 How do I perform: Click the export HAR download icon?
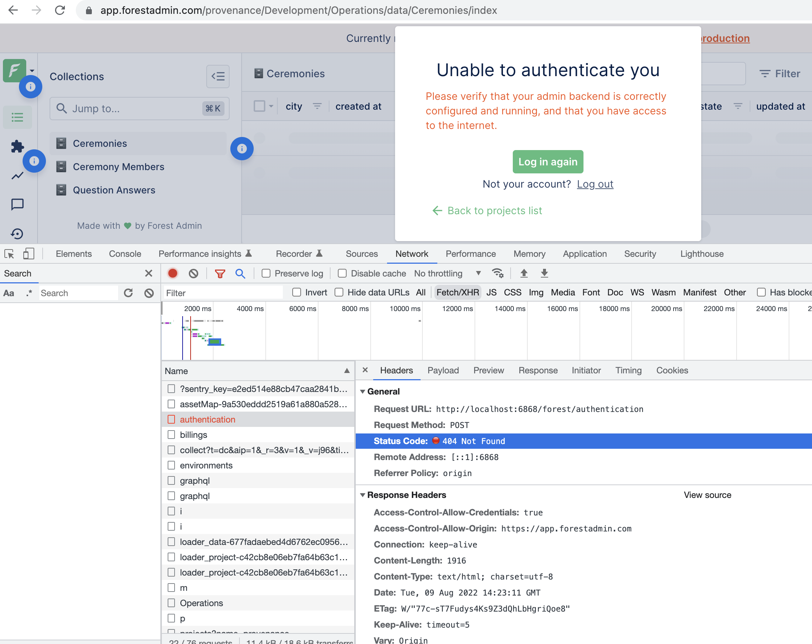(544, 273)
